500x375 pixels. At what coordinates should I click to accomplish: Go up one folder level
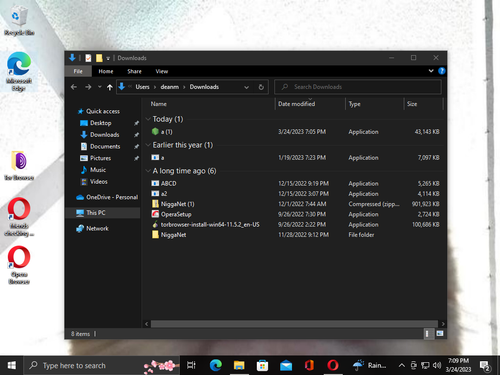click(110, 87)
